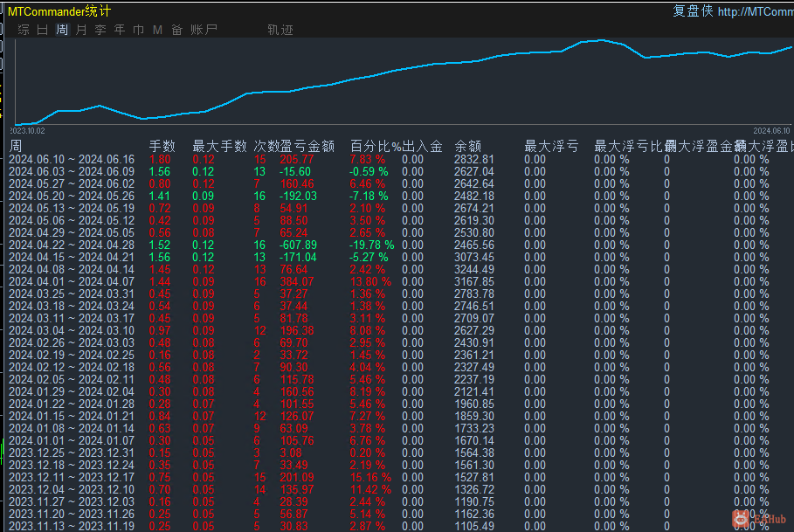794x532 pixels.
Task: Click the profit amount 3.08
Action: coord(291,453)
